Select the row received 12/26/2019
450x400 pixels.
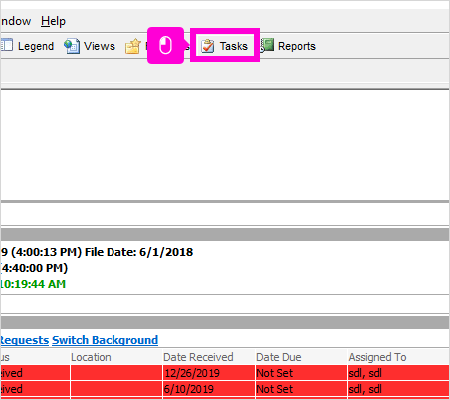[225, 373]
